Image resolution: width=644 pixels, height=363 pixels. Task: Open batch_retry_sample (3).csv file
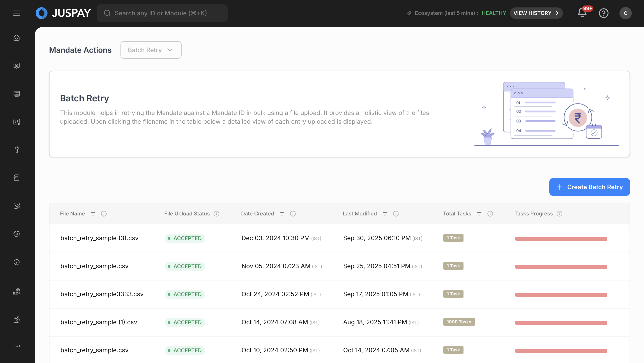99,238
